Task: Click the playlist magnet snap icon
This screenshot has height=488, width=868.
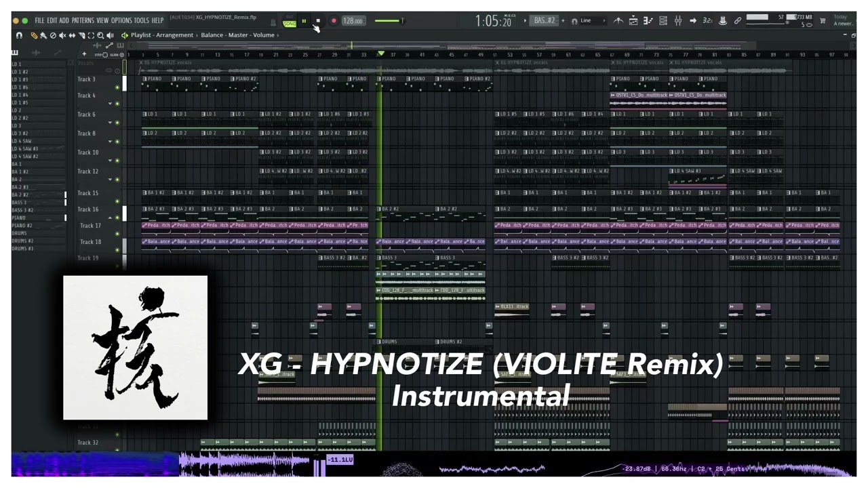Action: [x=19, y=35]
